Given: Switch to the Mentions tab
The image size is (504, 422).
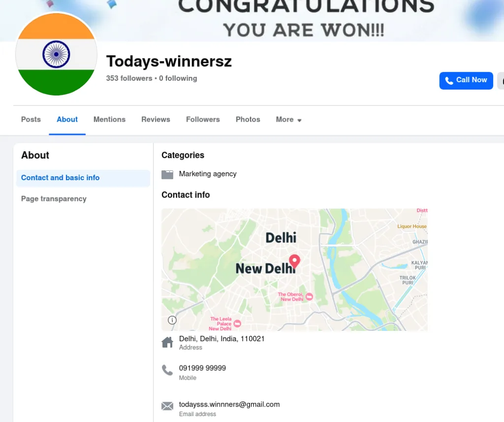Looking at the screenshot, I should [x=109, y=120].
